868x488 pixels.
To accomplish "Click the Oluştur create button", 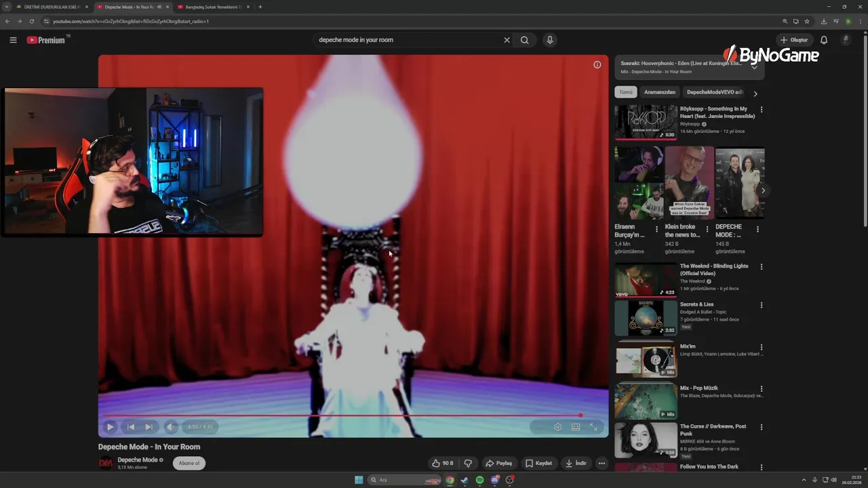I will [794, 40].
